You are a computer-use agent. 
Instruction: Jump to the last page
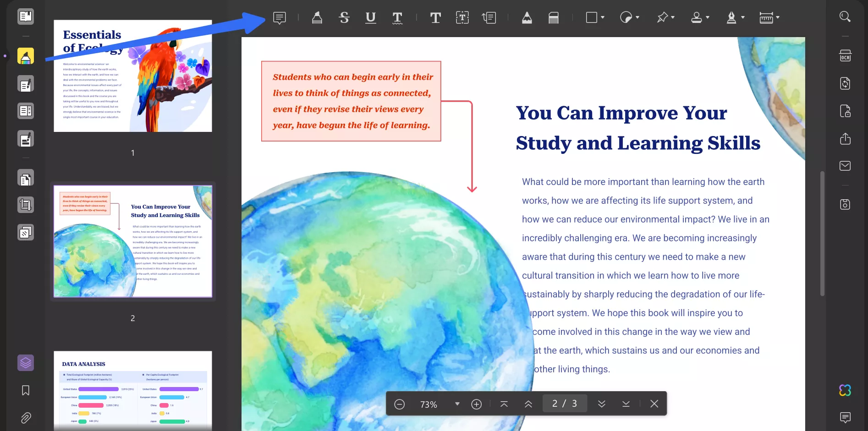626,404
